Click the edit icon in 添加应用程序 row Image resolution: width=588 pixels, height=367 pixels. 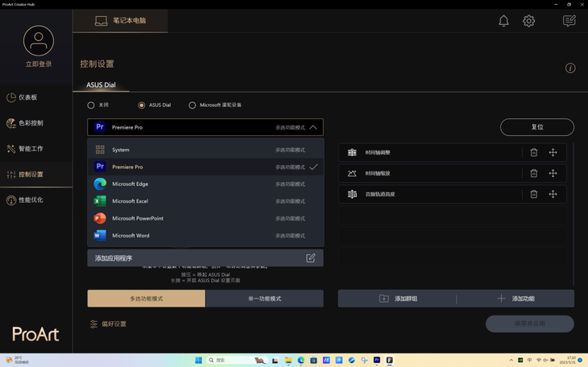tap(310, 258)
